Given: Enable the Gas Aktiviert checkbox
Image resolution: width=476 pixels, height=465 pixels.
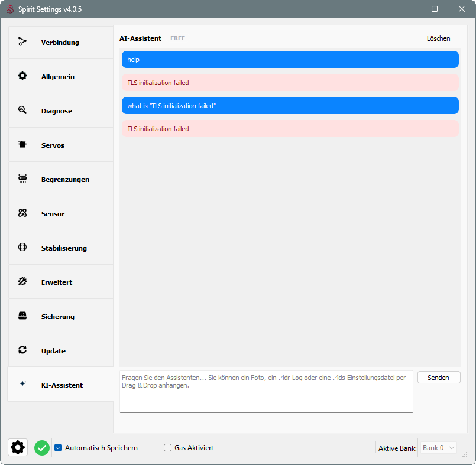Looking at the screenshot, I should [x=167, y=448].
